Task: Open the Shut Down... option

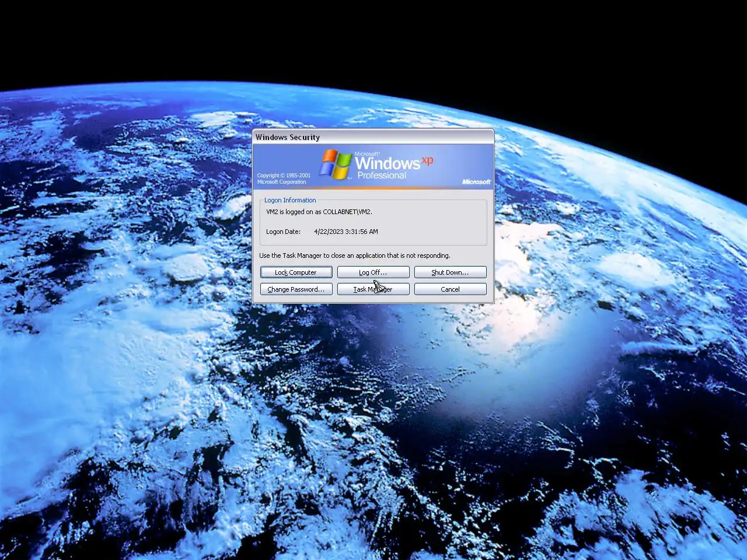Action: pyautogui.click(x=450, y=272)
